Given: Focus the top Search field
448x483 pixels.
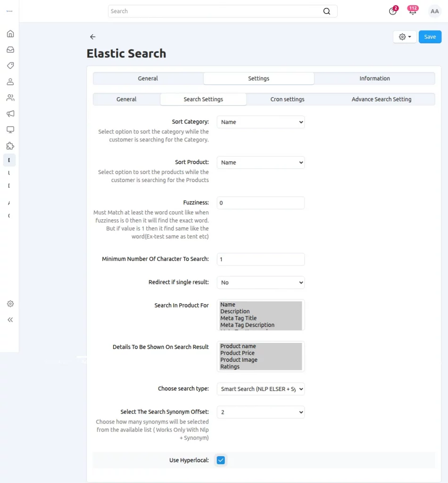Looking at the screenshot, I should 222,11.
